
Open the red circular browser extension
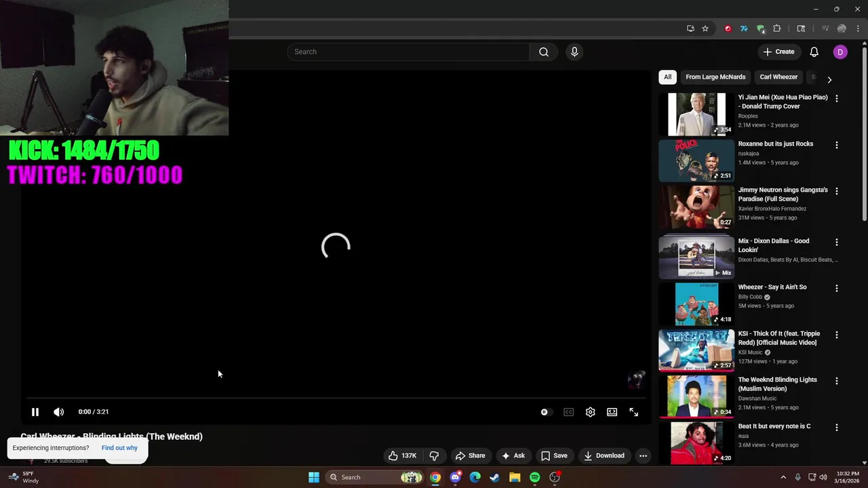point(728,28)
